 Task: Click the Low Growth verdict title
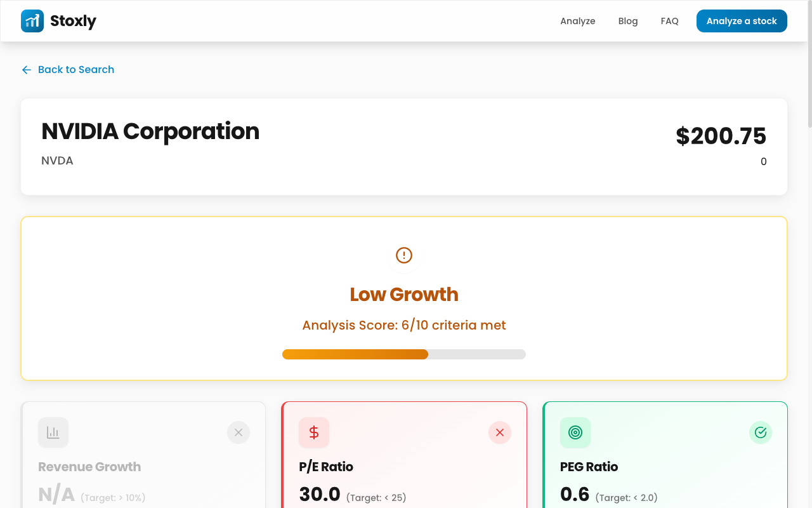(404, 294)
